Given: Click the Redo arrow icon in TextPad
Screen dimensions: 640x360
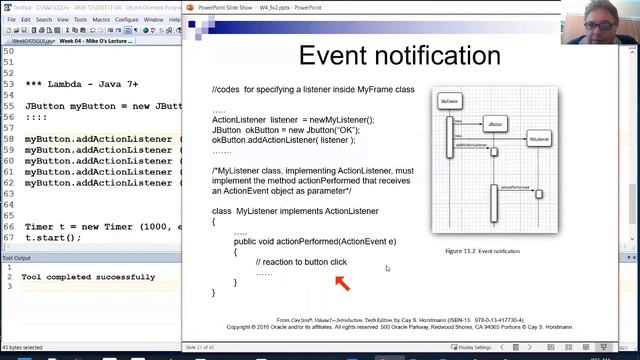Looking at the screenshot, I should tap(101, 30).
